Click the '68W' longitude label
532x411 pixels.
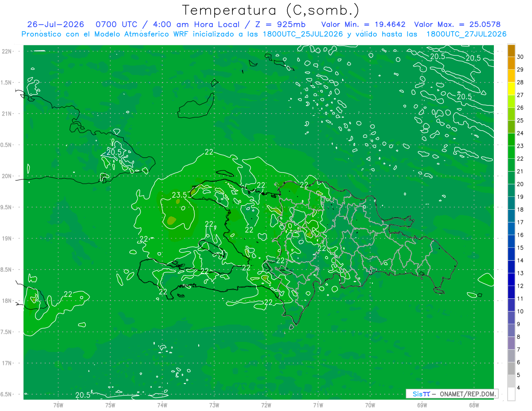click(474, 405)
